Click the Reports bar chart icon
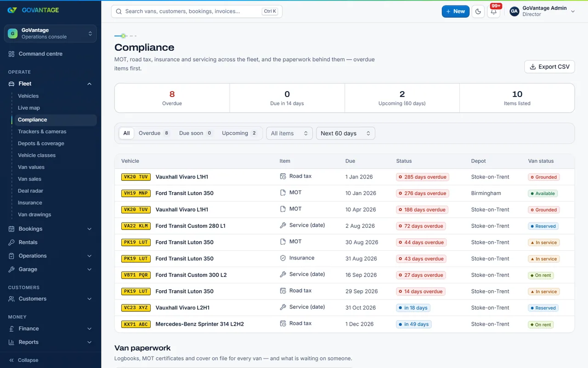 (11, 342)
